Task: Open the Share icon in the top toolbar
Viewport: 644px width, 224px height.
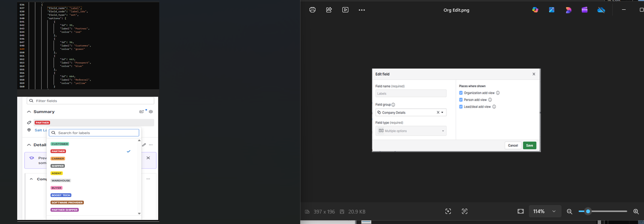Action: pyautogui.click(x=329, y=10)
